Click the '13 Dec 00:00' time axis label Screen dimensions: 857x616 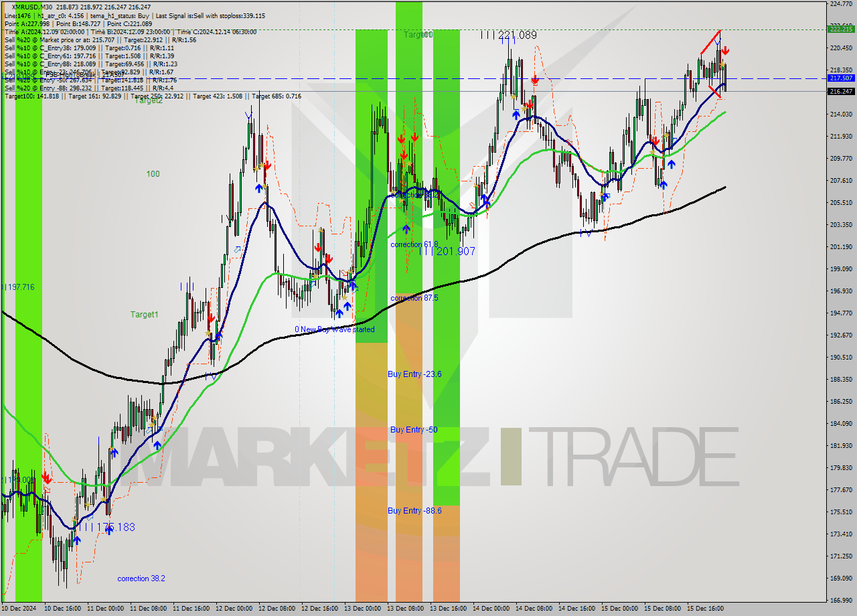(x=363, y=609)
